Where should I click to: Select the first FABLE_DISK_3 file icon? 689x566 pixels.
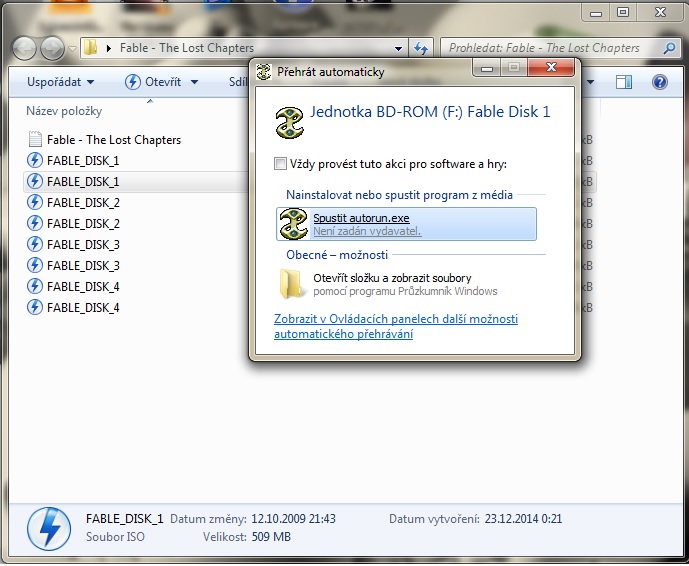point(35,244)
